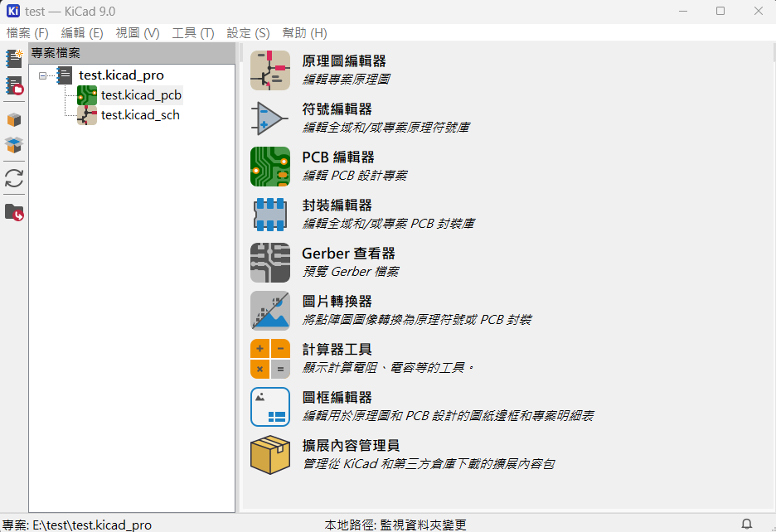Click the project path E:\test\test.kicad_pro status text
This screenshot has height=532, width=776.
tap(77, 525)
